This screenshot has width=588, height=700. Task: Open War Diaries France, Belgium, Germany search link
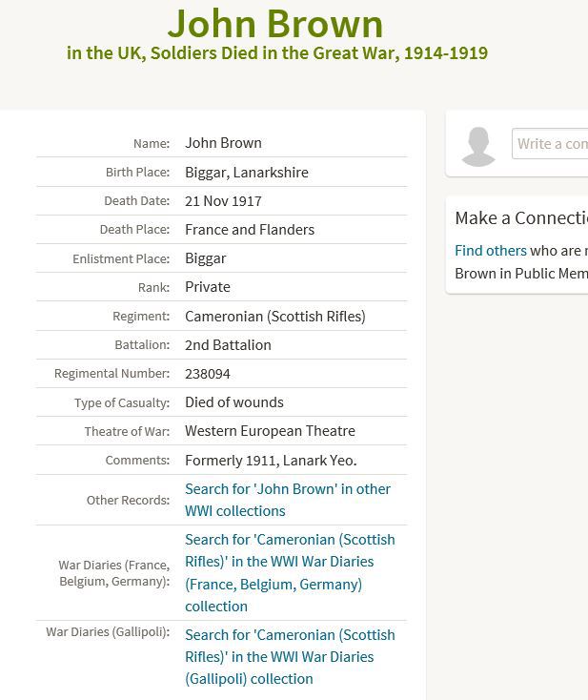click(289, 572)
